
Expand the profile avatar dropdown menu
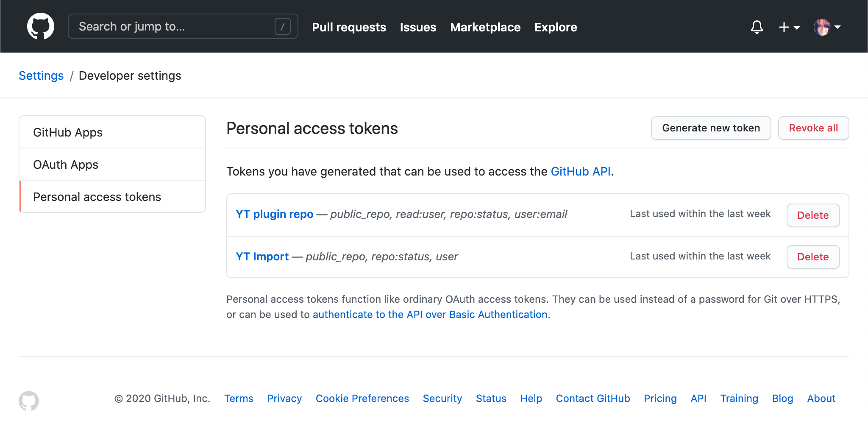838,27
